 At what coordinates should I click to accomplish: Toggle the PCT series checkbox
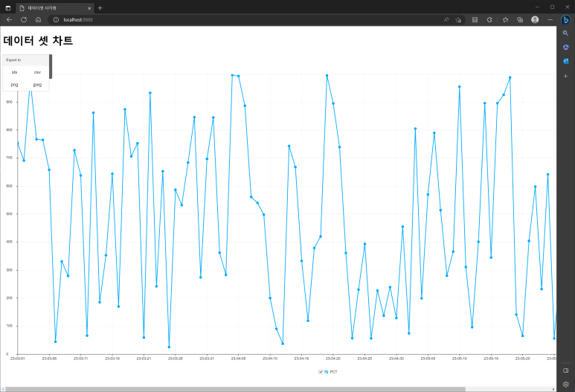pos(321,372)
